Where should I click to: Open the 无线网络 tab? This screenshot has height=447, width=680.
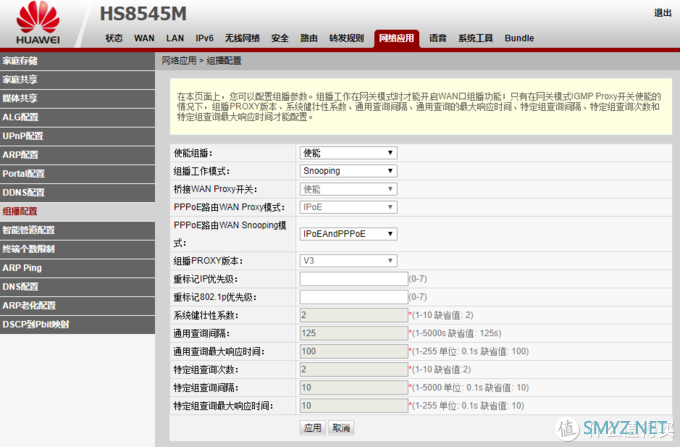click(242, 38)
